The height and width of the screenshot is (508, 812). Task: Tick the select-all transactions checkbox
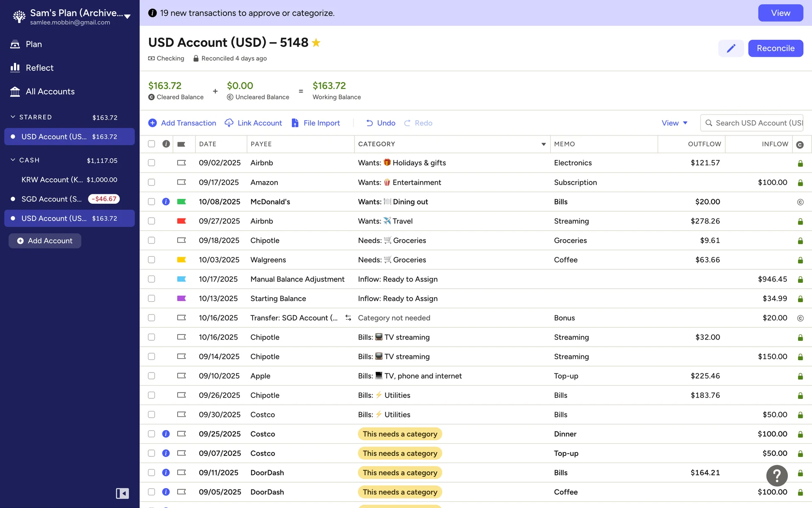[151, 144]
